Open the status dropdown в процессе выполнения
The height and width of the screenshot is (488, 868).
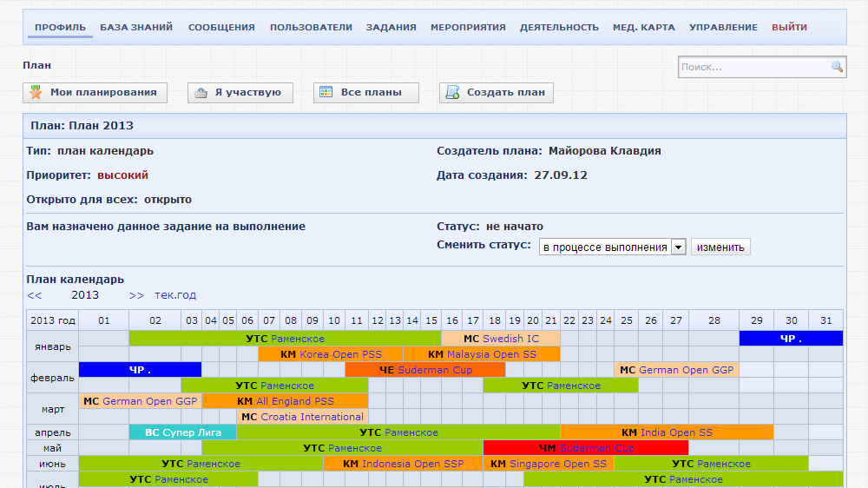(x=612, y=247)
